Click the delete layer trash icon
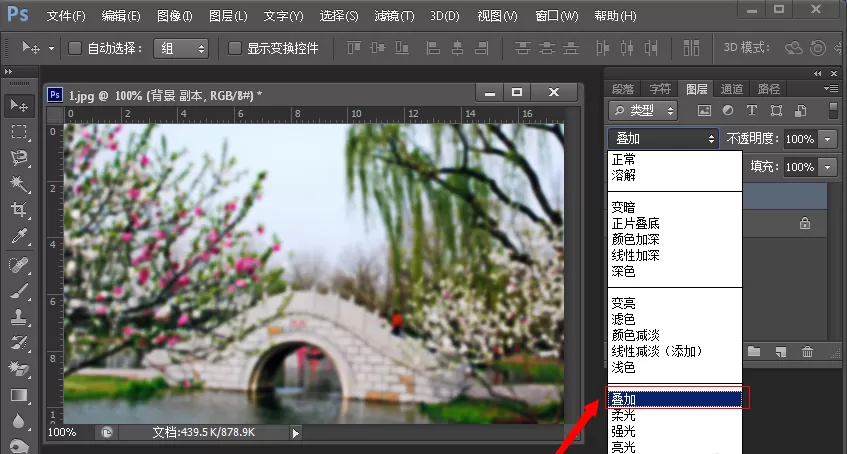The width and height of the screenshot is (847, 454). coord(807,352)
